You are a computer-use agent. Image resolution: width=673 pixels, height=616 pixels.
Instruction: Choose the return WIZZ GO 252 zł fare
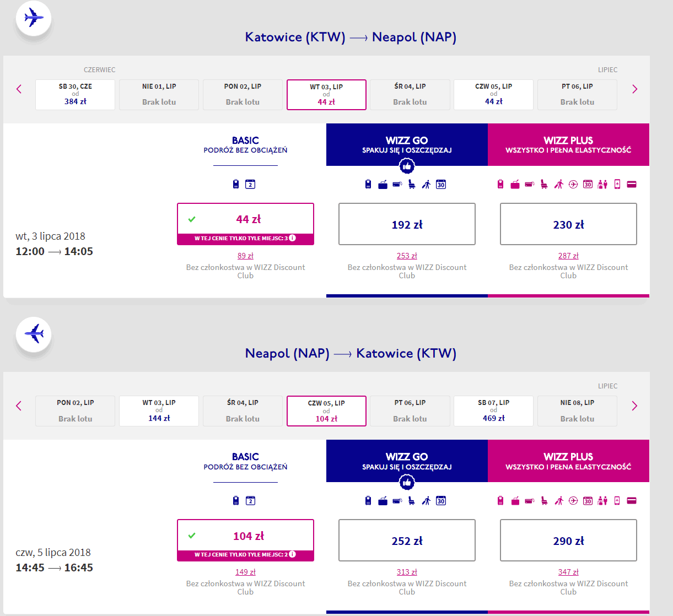407,541
